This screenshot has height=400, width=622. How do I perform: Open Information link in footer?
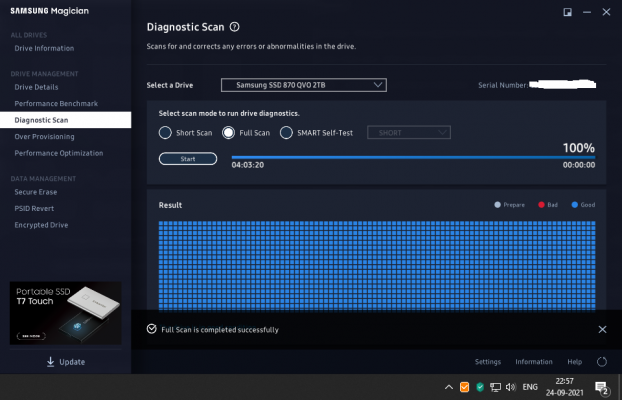pos(534,362)
